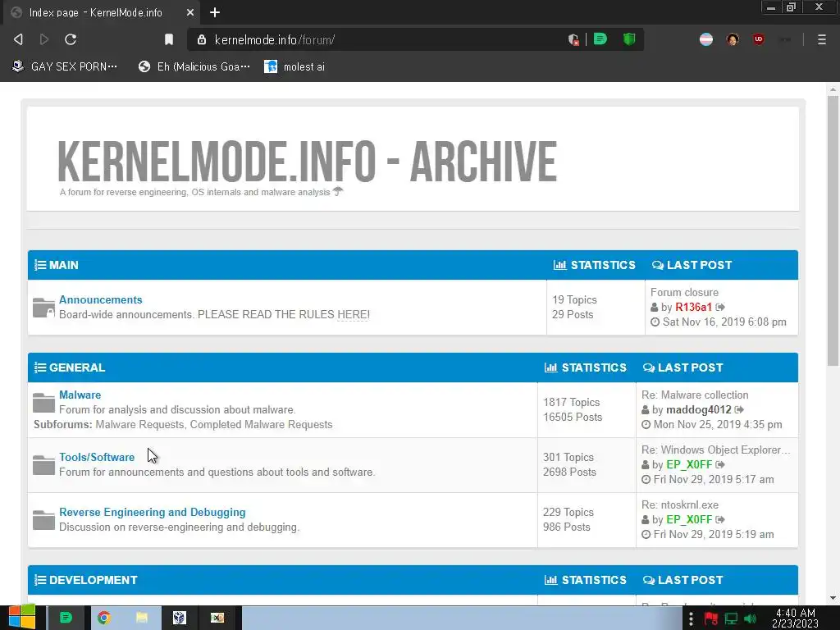Click the padlock site security icon
This screenshot has width=840, height=630.
click(202, 39)
